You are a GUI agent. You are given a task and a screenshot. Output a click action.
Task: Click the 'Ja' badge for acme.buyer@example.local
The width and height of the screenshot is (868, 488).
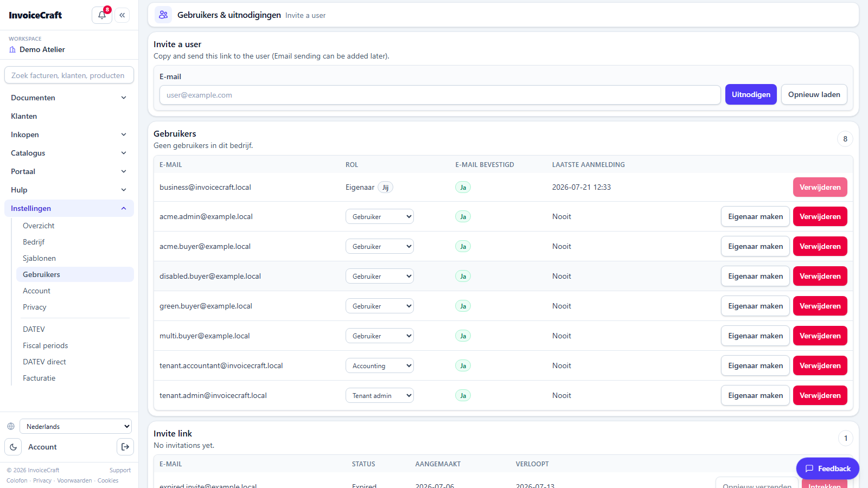click(x=463, y=246)
